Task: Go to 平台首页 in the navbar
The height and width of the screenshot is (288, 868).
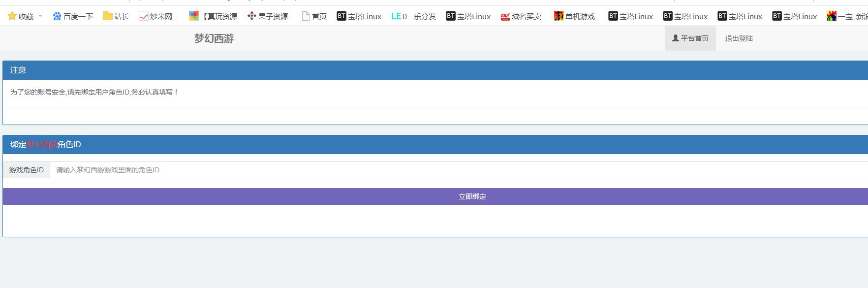Action: pyautogui.click(x=690, y=38)
